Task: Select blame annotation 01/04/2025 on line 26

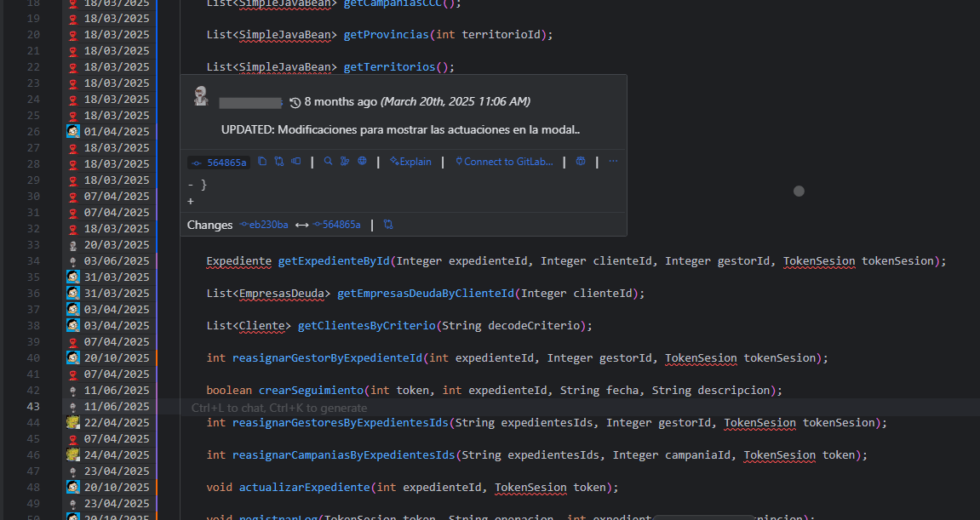Action: [117, 132]
